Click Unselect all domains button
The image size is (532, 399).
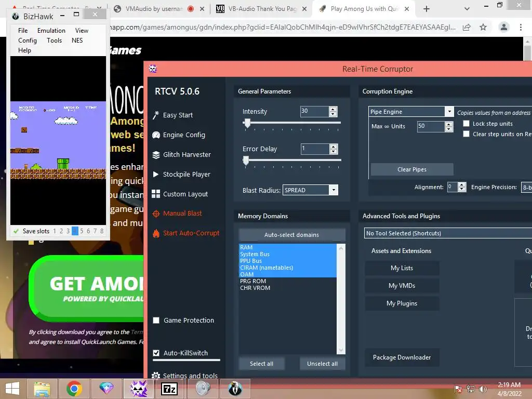click(322, 364)
